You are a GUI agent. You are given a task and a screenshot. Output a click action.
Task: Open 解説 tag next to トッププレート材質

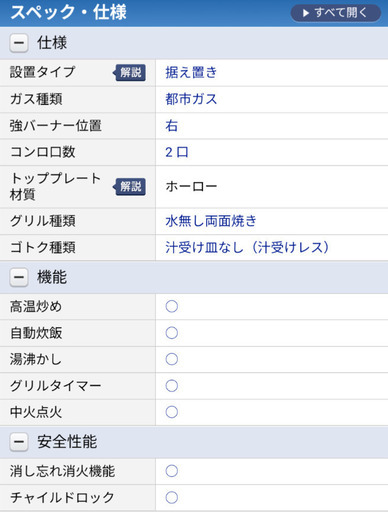pyautogui.click(x=130, y=186)
